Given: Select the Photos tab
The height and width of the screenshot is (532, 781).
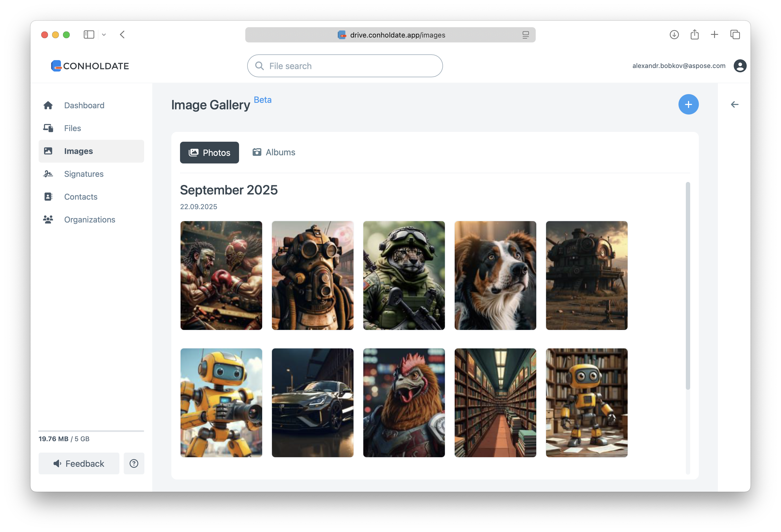Looking at the screenshot, I should coord(209,153).
